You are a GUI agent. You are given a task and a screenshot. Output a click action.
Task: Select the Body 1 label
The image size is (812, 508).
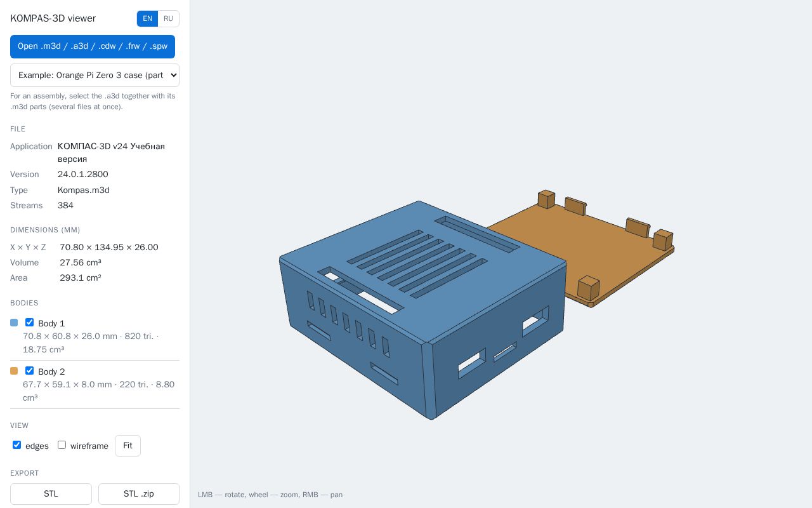coord(51,323)
